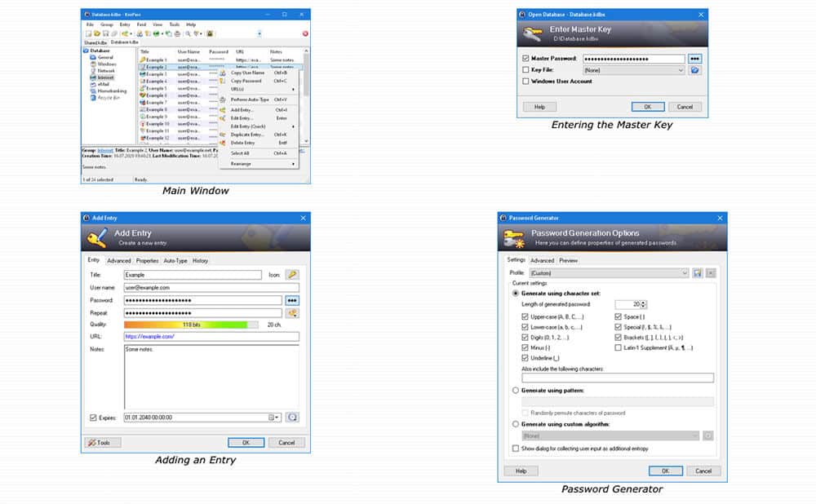This screenshot has height=504, width=816.
Task: Click the red close-search icon at toolbar right
Action: pos(305,33)
